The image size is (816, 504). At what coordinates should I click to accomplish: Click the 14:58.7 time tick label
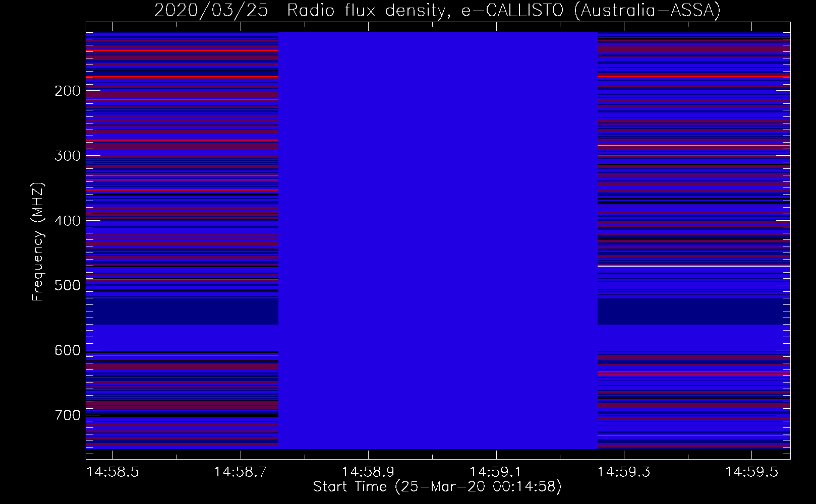[241, 472]
